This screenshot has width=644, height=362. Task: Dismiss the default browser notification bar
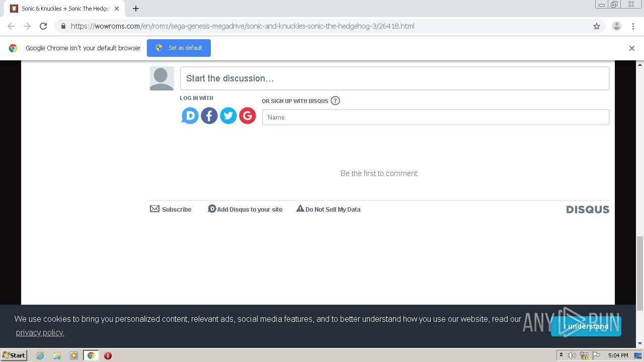(x=632, y=48)
